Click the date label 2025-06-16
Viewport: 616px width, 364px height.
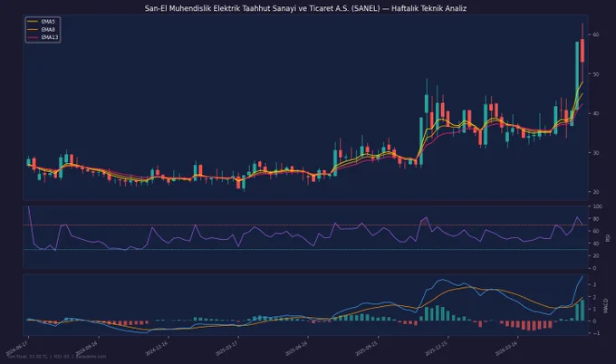click(296, 348)
